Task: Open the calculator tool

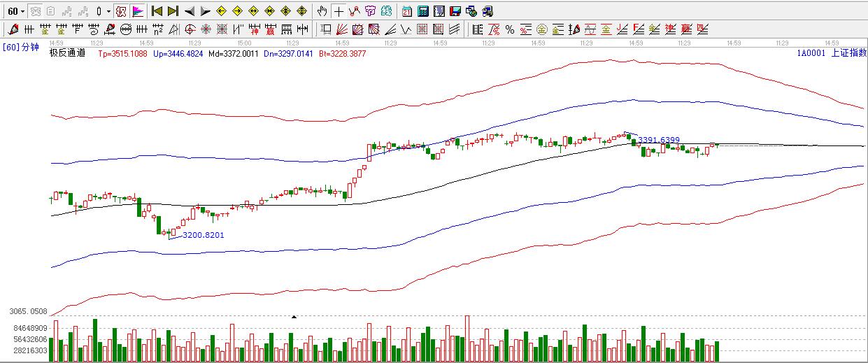Action: pyautogui.click(x=422, y=11)
